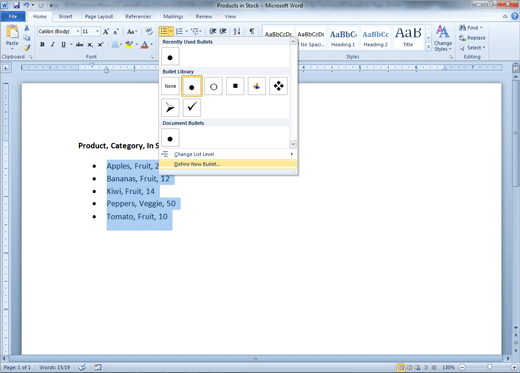
Task: Toggle Bold formatting
Action: coord(42,44)
